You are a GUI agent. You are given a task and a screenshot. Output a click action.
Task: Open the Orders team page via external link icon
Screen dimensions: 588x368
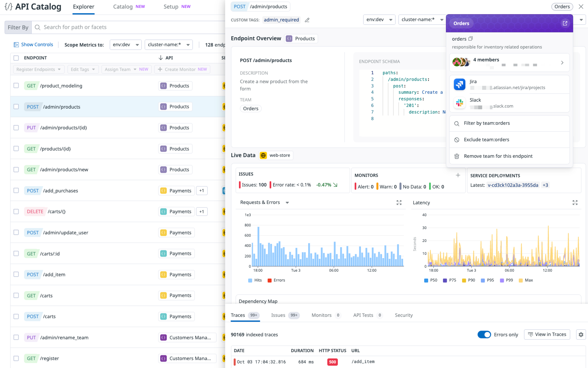(565, 23)
